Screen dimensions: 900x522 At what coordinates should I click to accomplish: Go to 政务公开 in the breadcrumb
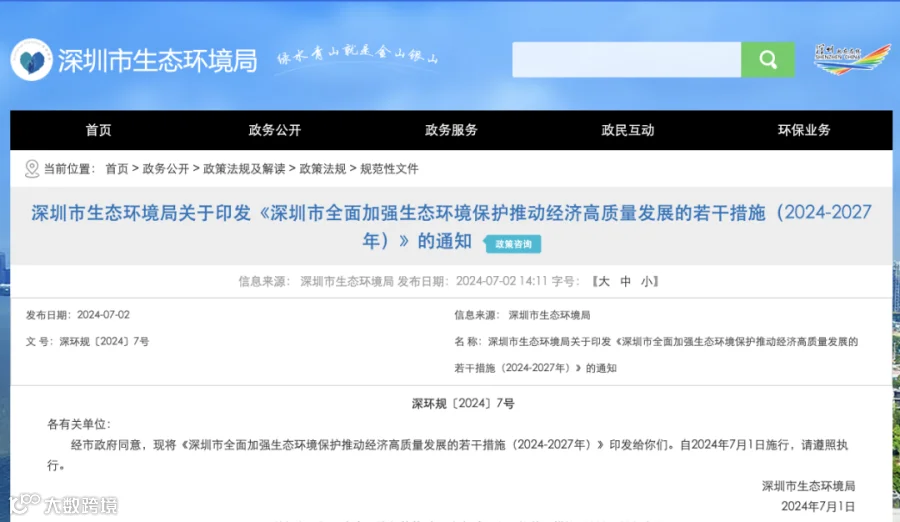(x=166, y=169)
